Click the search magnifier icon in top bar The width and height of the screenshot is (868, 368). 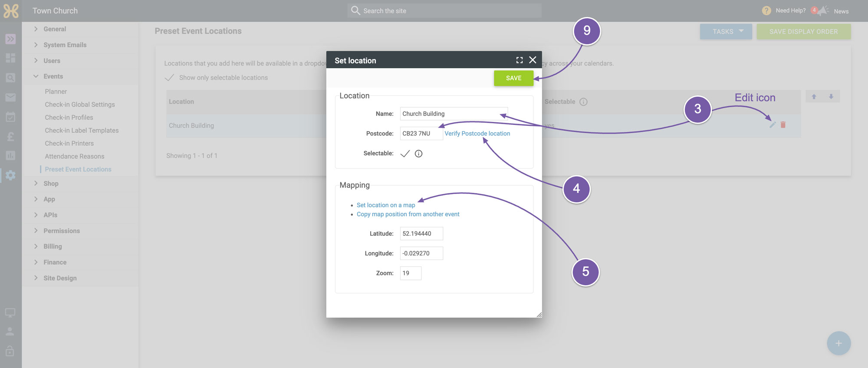pos(355,10)
